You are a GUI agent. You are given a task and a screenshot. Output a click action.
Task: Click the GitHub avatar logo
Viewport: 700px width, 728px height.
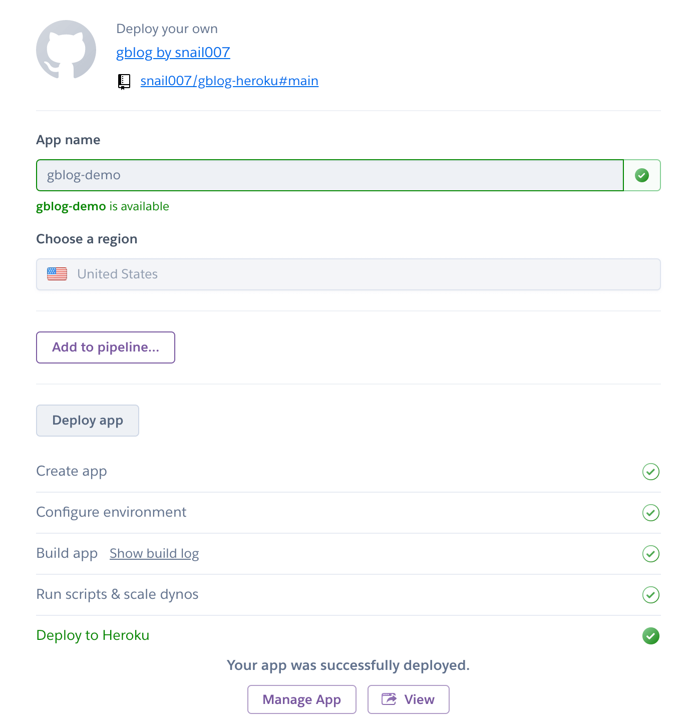[66, 50]
